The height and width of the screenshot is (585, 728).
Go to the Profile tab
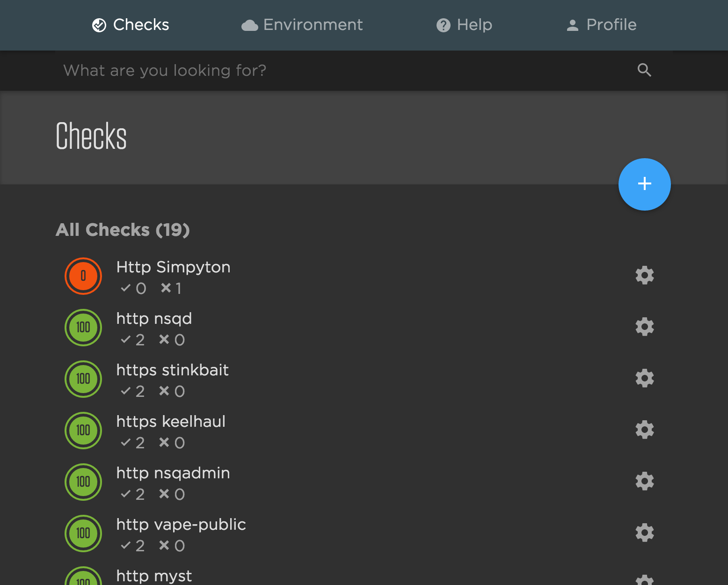point(601,25)
